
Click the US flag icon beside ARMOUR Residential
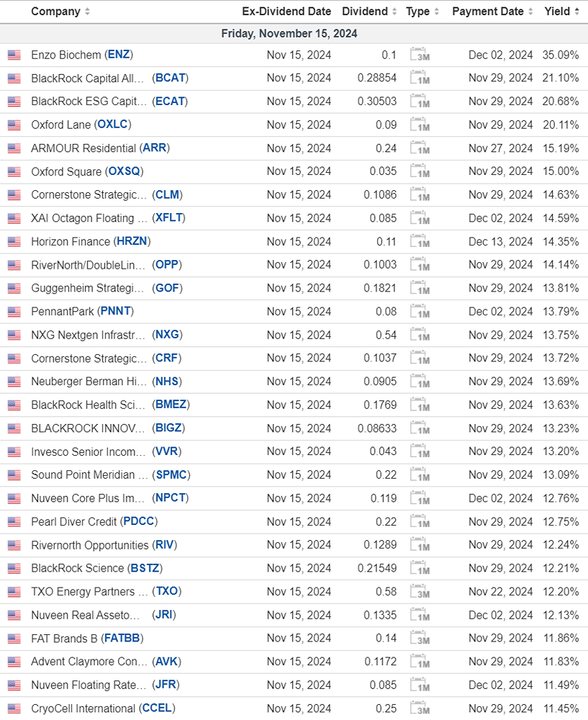click(x=14, y=148)
